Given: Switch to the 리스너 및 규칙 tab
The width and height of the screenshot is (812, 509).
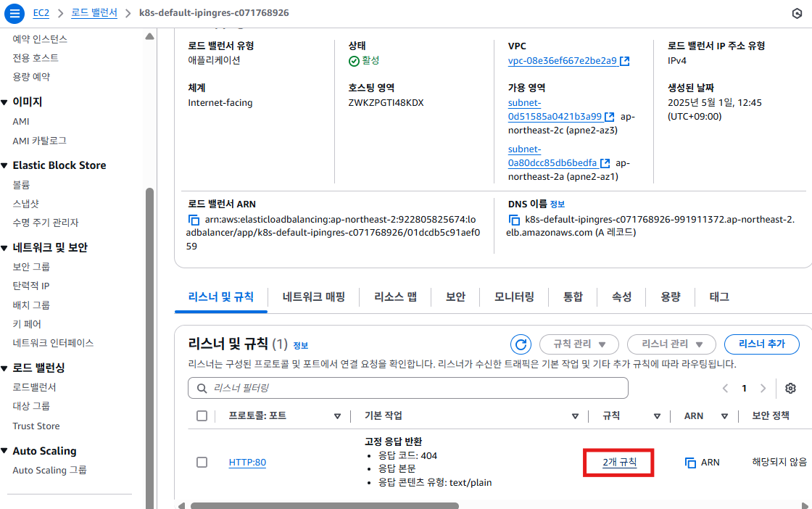Looking at the screenshot, I should (x=221, y=297).
